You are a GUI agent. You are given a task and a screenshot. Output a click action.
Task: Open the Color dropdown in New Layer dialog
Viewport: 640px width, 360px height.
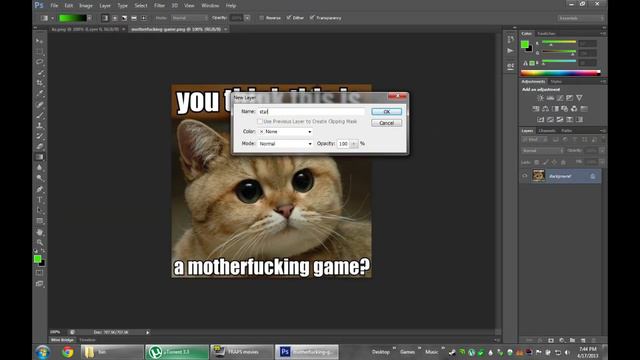pos(285,132)
